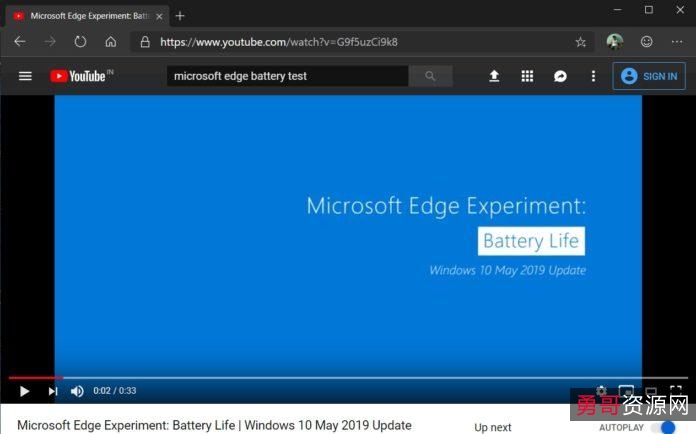Open the YouTube messages share icon

(x=560, y=76)
